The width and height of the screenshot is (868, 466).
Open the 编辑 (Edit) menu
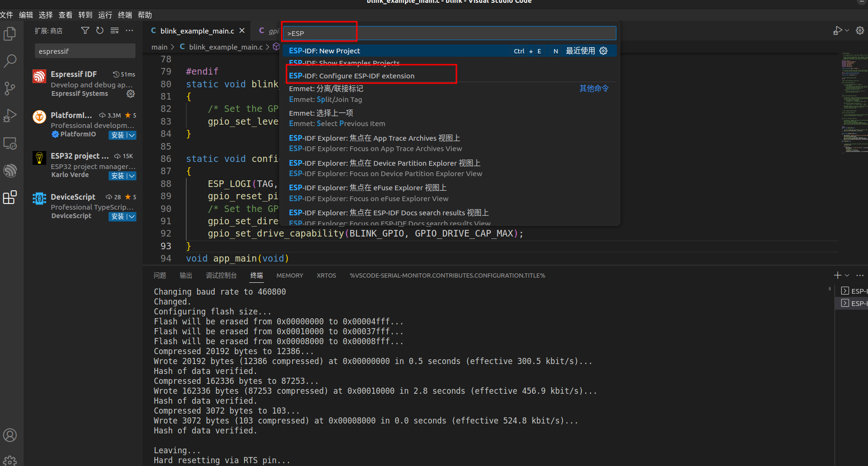click(x=26, y=15)
